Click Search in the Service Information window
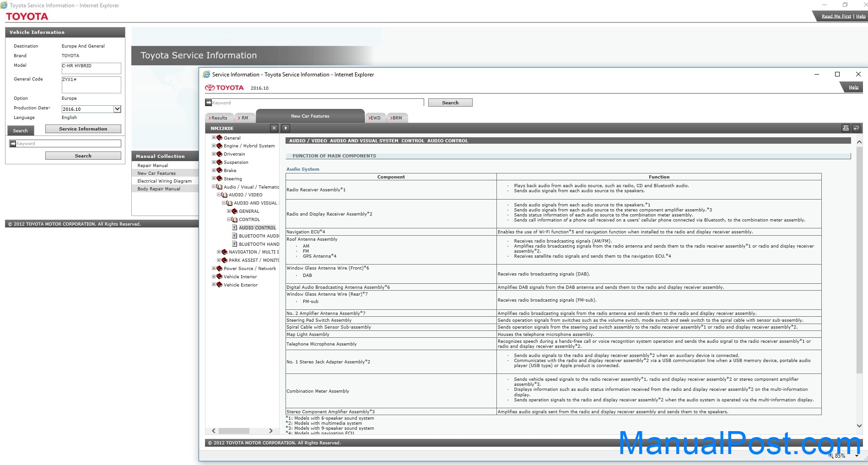 click(x=450, y=103)
